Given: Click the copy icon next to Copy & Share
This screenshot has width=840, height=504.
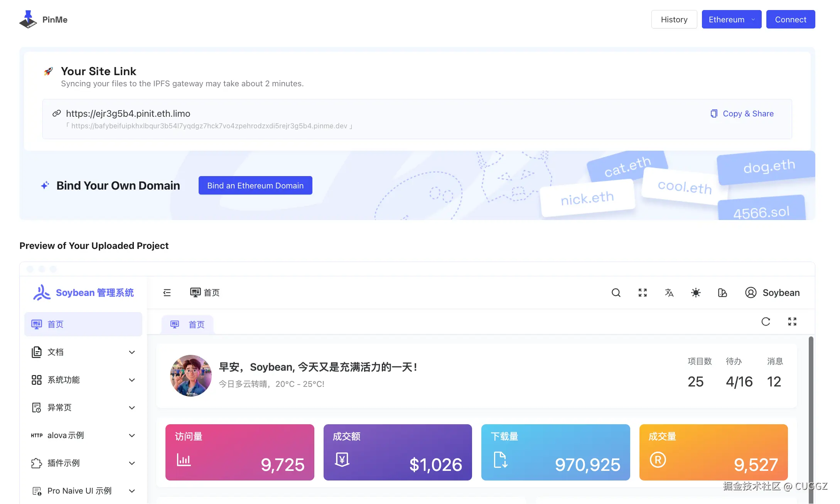Looking at the screenshot, I should click(x=714, y=114).
